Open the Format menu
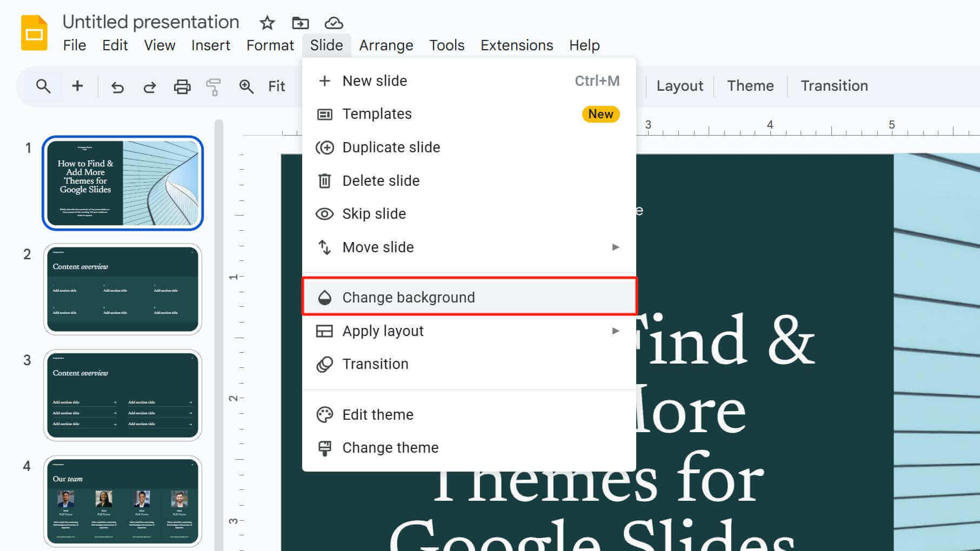Viewport: 980px width, 551px height. pyautogui.click(x=270, y=45)
